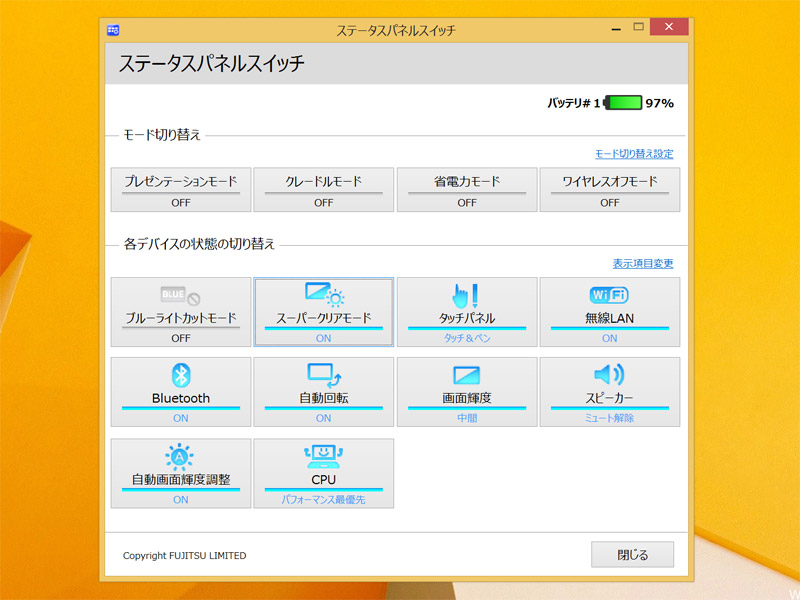Click the auto-rotate screen icon
800x600 pixels.
click(323, 375)
